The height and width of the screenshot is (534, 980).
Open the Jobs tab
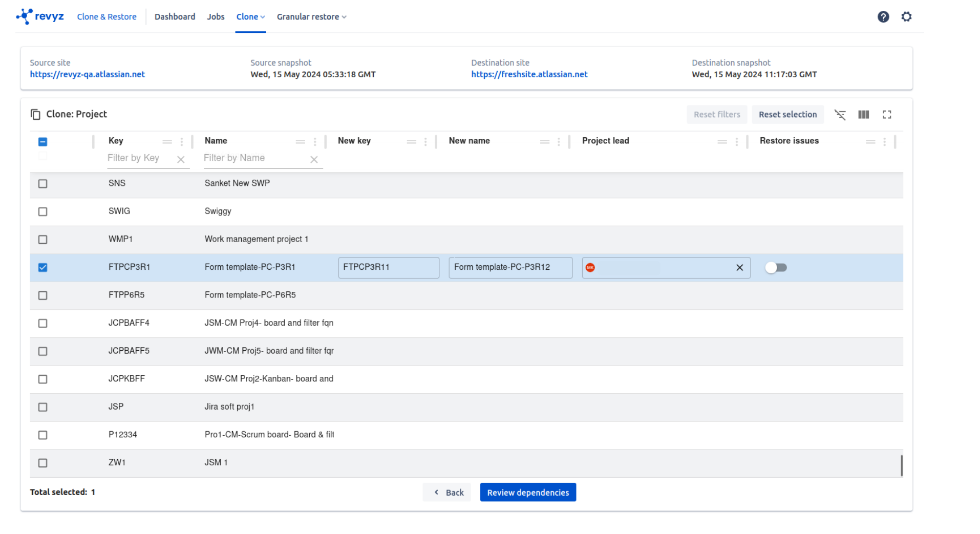[216, 17]
